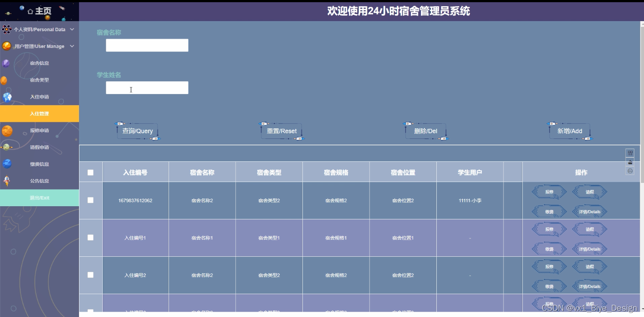The image size is (644, 317).
Task: Open the column filter grid icon above table
Action: coord(630,153)
